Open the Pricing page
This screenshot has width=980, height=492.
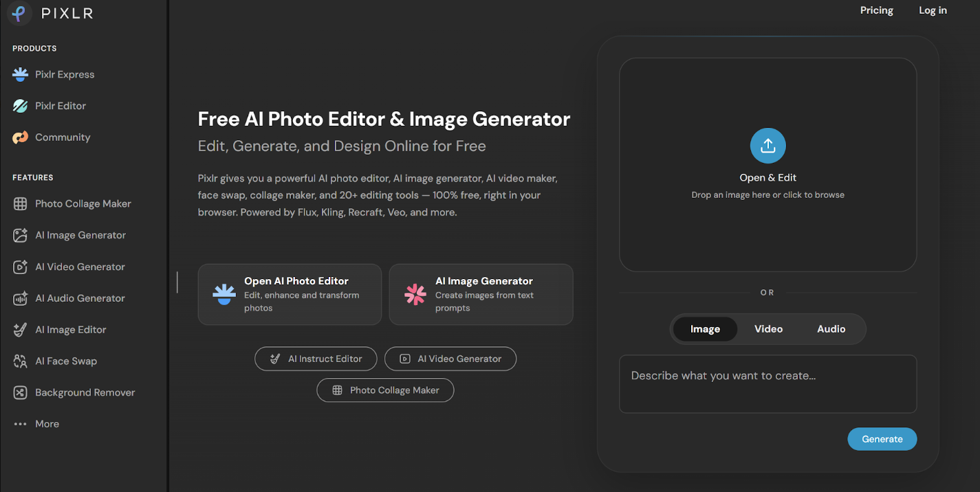(x=876, y=10)
